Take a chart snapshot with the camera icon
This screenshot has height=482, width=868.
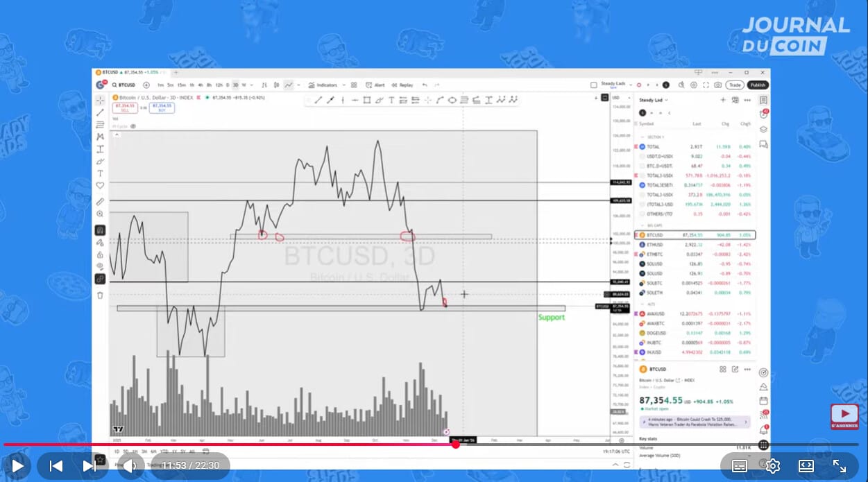pos(717,85)
